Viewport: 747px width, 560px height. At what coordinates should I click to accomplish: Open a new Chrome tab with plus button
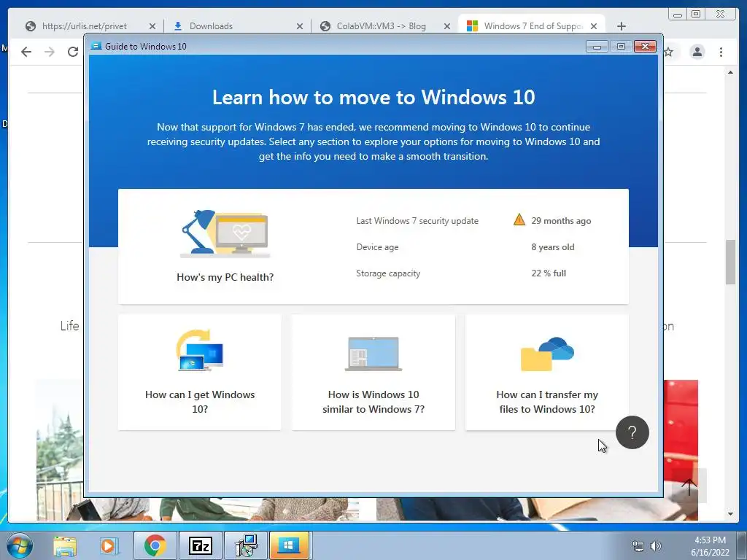tap(622, 26)
